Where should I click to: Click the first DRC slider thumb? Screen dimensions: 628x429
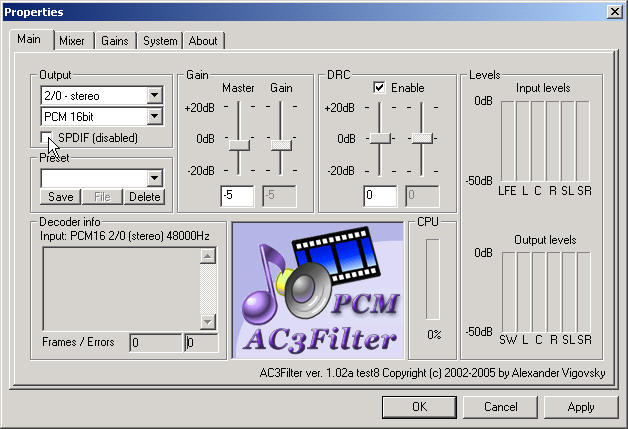(380, 138)
